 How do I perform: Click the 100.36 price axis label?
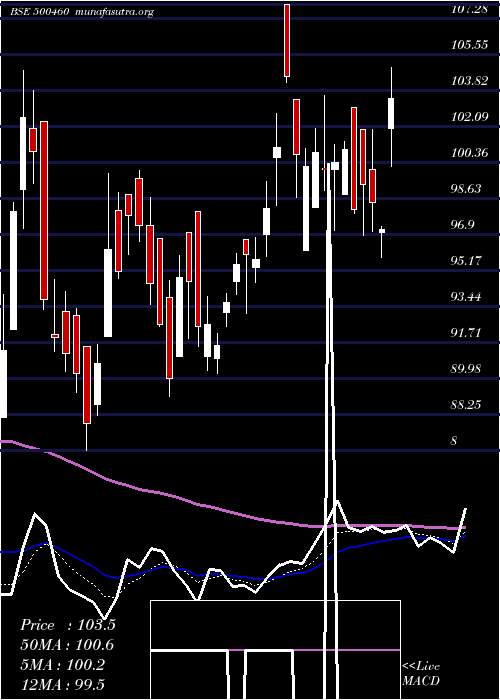(x=469, y=153)
